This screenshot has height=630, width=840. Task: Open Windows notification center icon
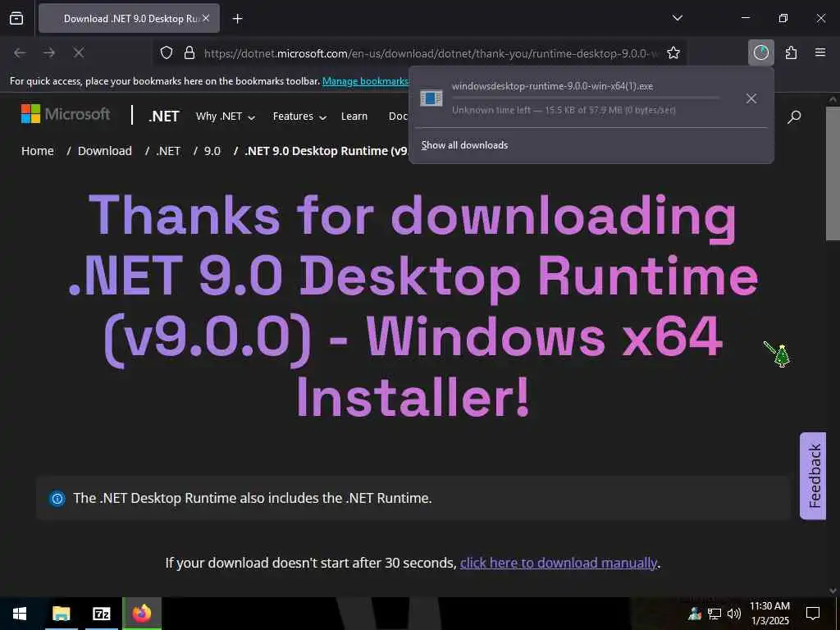click(813, 614)
